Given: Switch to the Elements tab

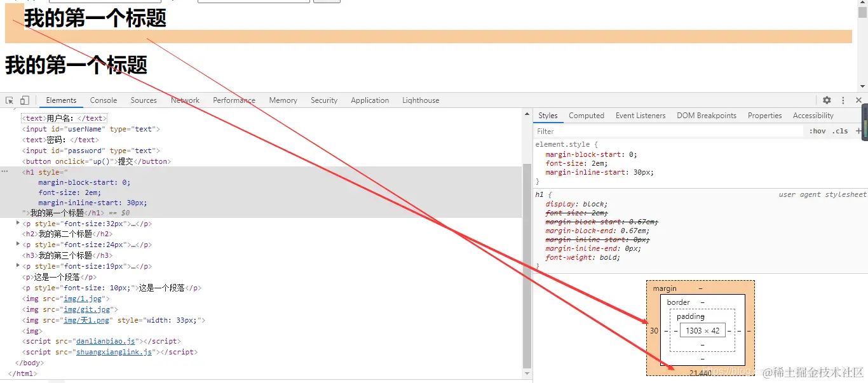Looking at the screenshot, I should point(61,100).
